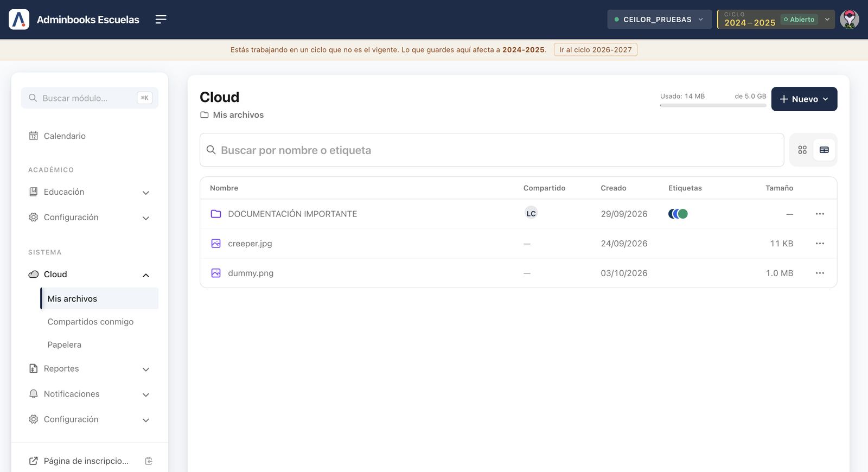This screenshot has height=472, width=868.
Task: Switch to grid view
Action: point(802,150)
